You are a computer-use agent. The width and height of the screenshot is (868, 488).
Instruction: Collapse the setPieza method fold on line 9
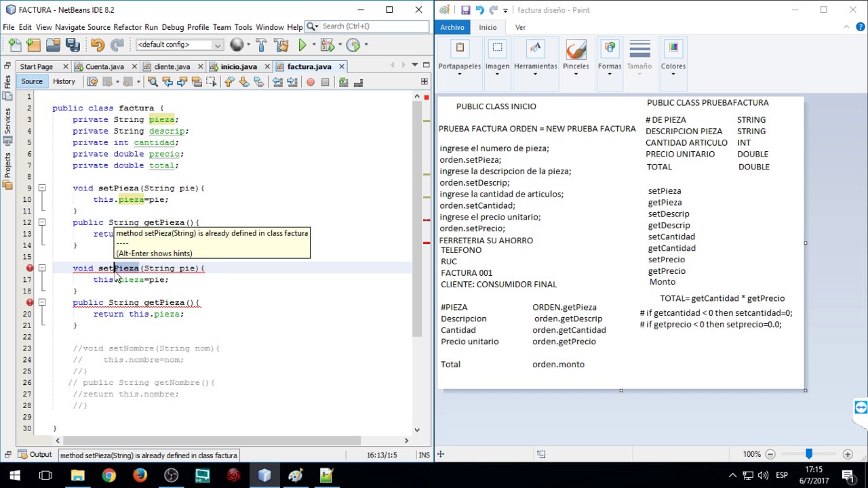click(41, 188)
